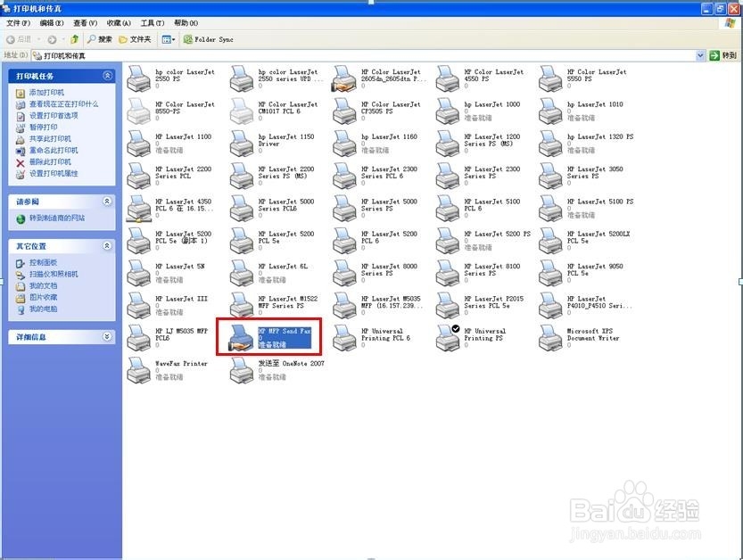Click the 搜索 toolbar button
Screen dimensions: 743x560
(100, 39)
